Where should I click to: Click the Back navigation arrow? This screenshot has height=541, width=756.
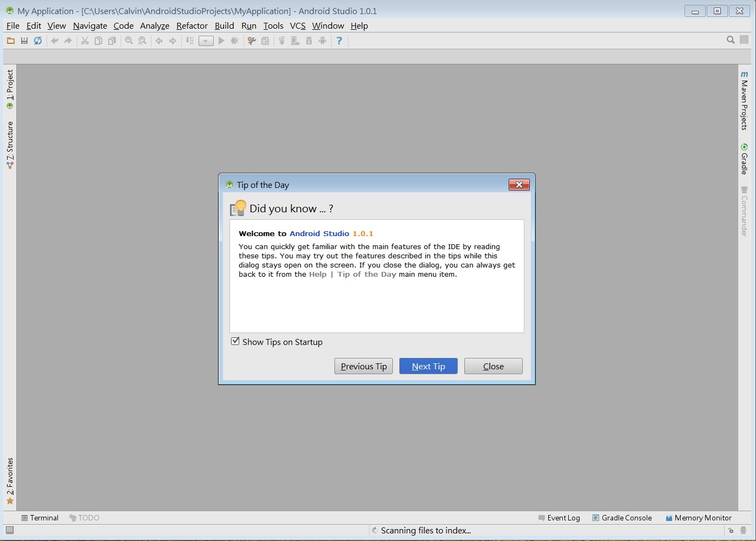[159, 41]
